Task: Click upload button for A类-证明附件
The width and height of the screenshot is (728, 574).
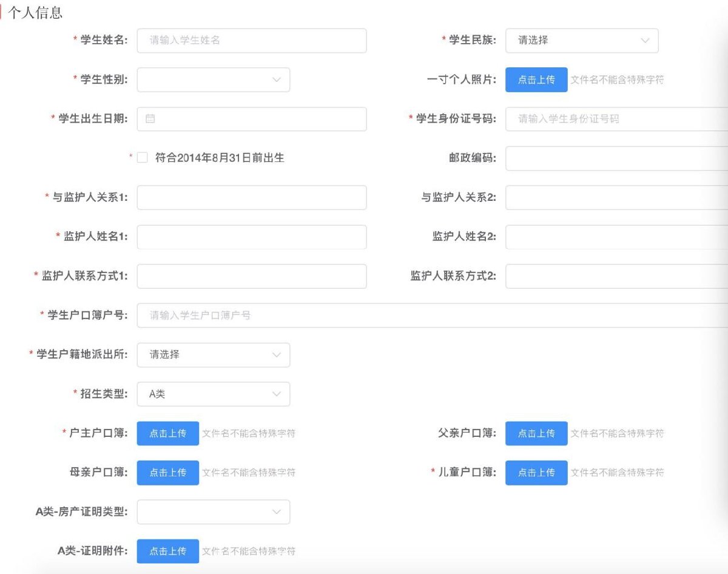Action: pyautogui.click(x=168, y=551)
